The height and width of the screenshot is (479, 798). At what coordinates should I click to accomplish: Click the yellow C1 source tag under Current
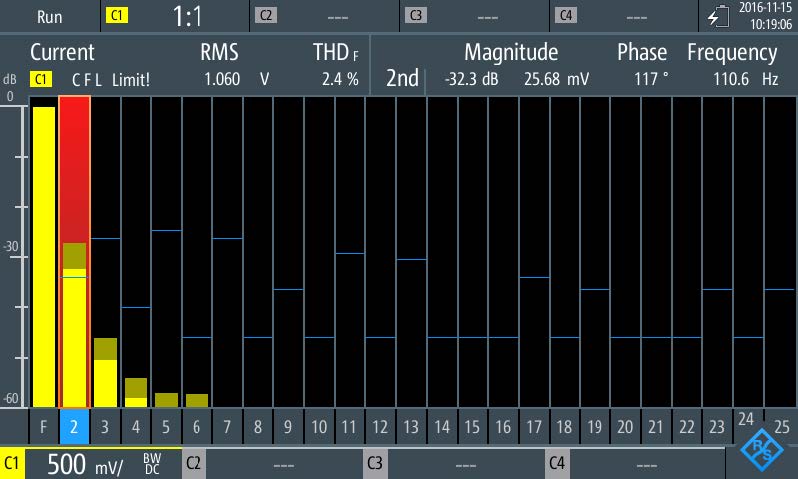tap(41, 80)
